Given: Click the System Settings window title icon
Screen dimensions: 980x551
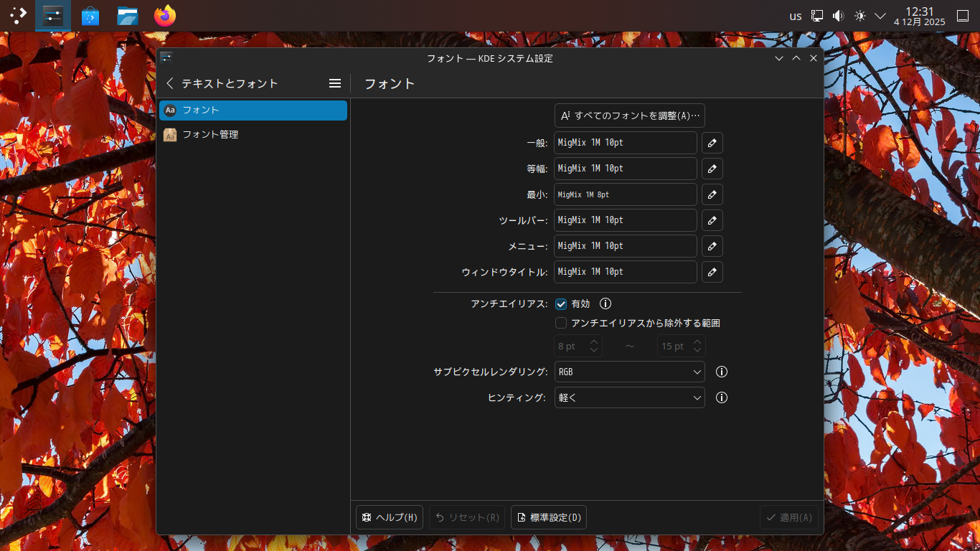Looking at the screenshot, I should click(166, 58).
